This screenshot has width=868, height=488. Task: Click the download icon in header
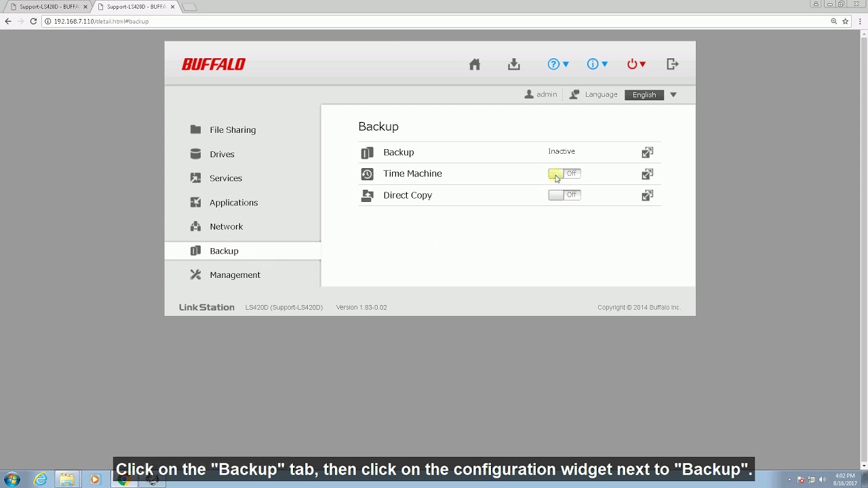point(514,64)
